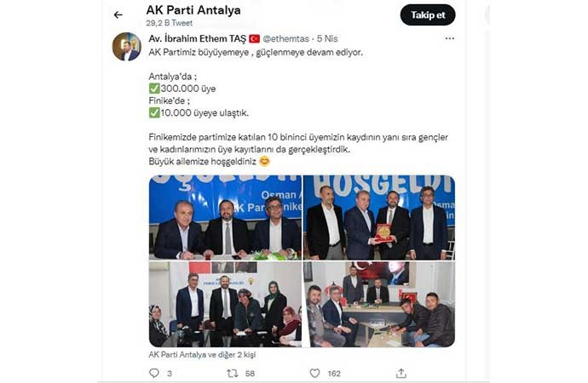Viewport: 588px width, 383px height.
Task: Open top-left photo of three seated men
Action: coord(225,218)
